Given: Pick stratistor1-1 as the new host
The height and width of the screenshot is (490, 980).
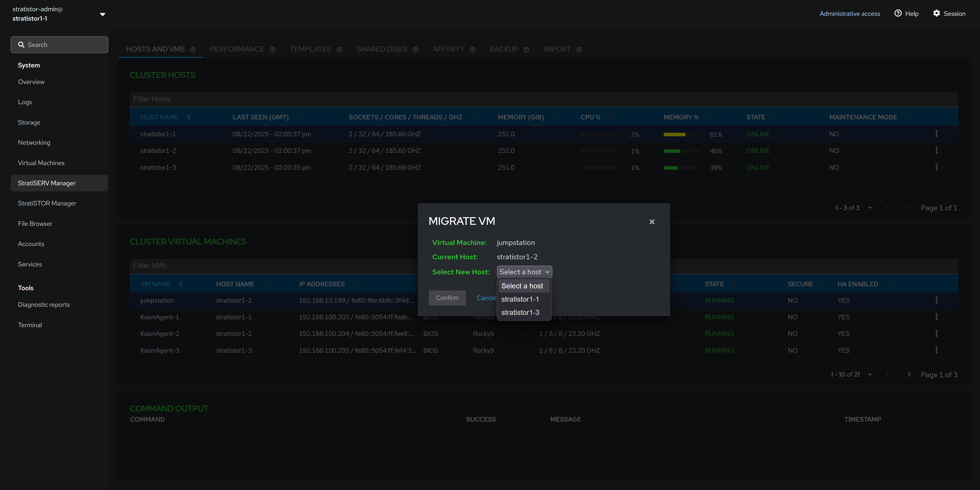Looking at the screenshot, I should tap(520, 299).
